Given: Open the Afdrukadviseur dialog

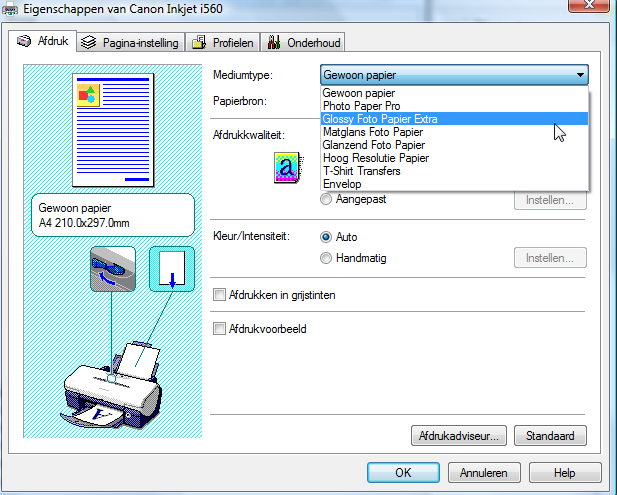Looking at the screenshot, I should [x=460, y=436].
